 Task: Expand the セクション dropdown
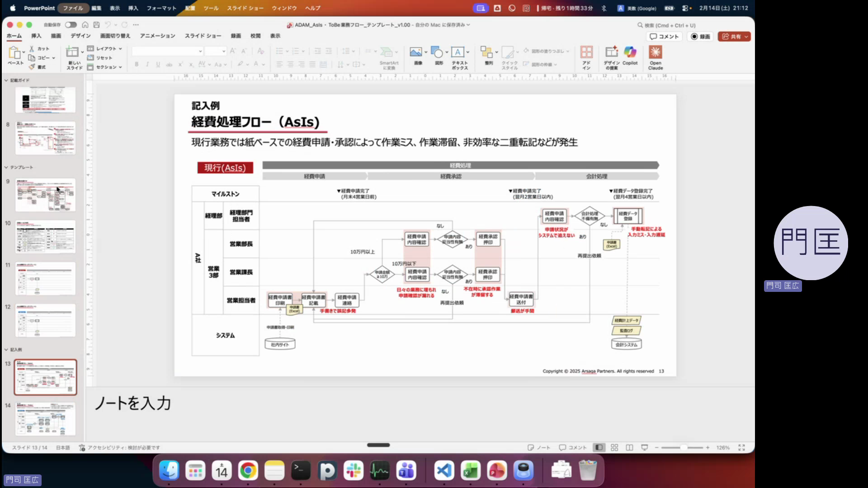point(105,67)
